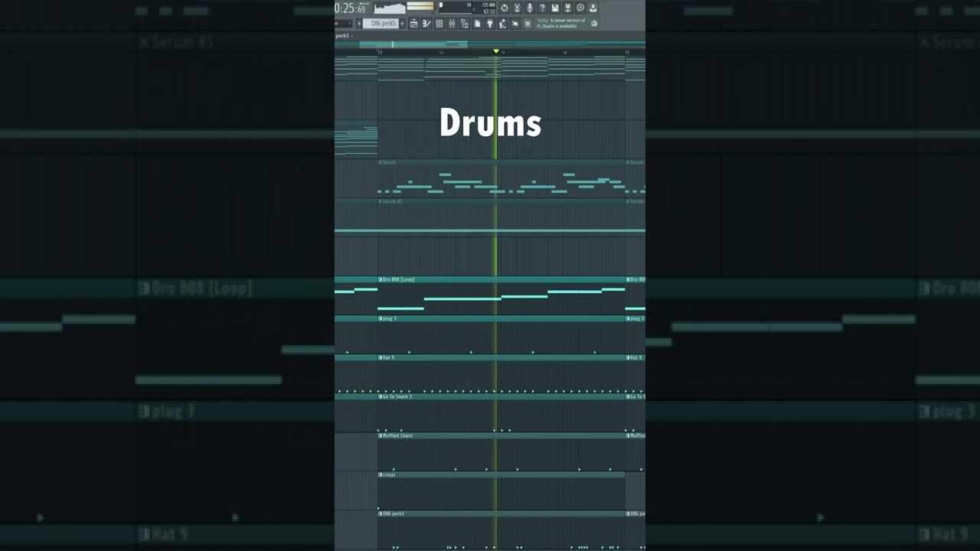Open first Dro 808 [Loop] clip menu icon
Image resolution: width=980 pixels, height=551 pixels.
380,279
